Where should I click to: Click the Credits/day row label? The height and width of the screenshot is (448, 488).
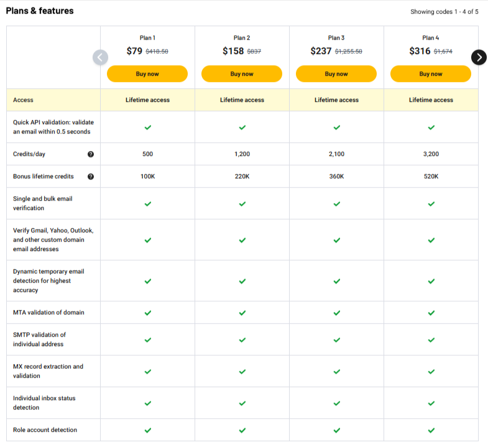pos(29,154)
